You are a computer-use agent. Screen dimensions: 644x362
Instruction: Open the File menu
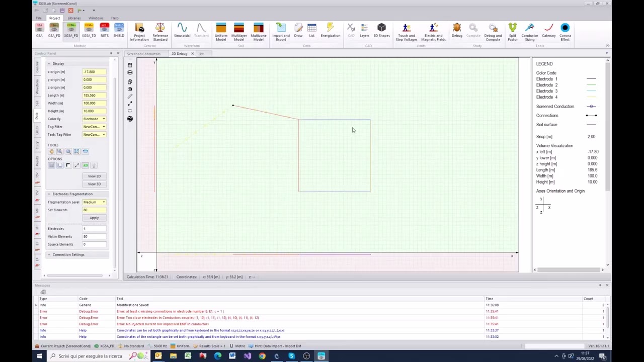[x=39, y=18]
